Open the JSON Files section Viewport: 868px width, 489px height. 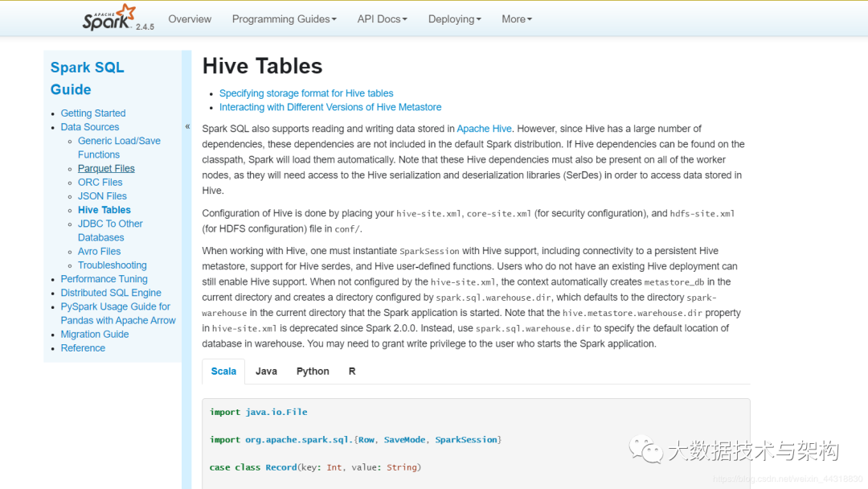(102, 195)
